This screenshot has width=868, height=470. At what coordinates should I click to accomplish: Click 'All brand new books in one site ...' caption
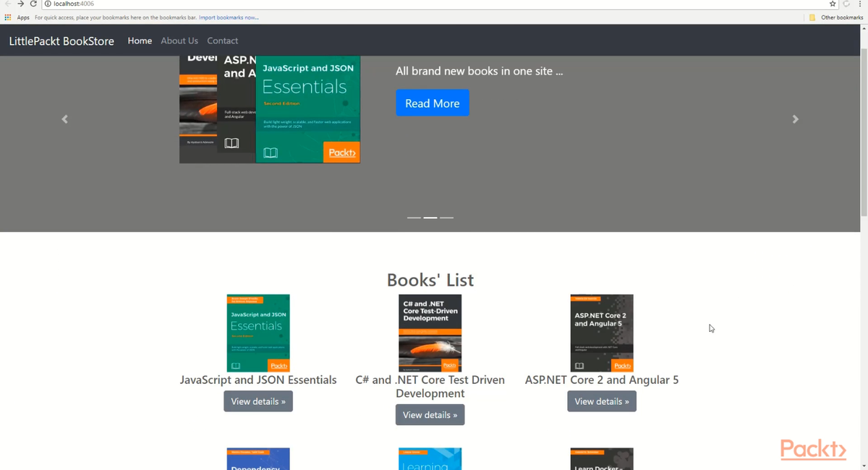(x=480, y=71)
